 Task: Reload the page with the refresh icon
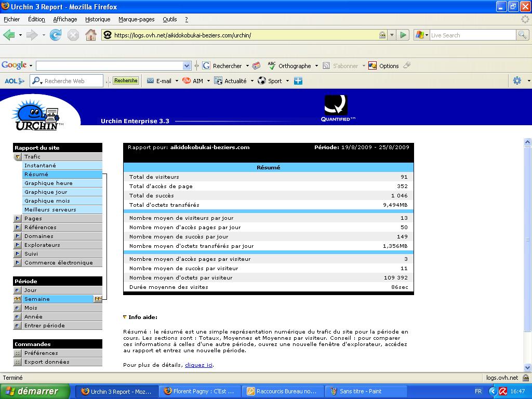(55, 35)
